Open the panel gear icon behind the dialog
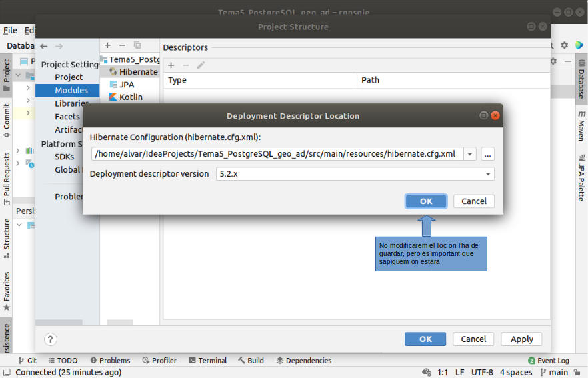Screen dimensions: 588x378 (x=553, y=61)
